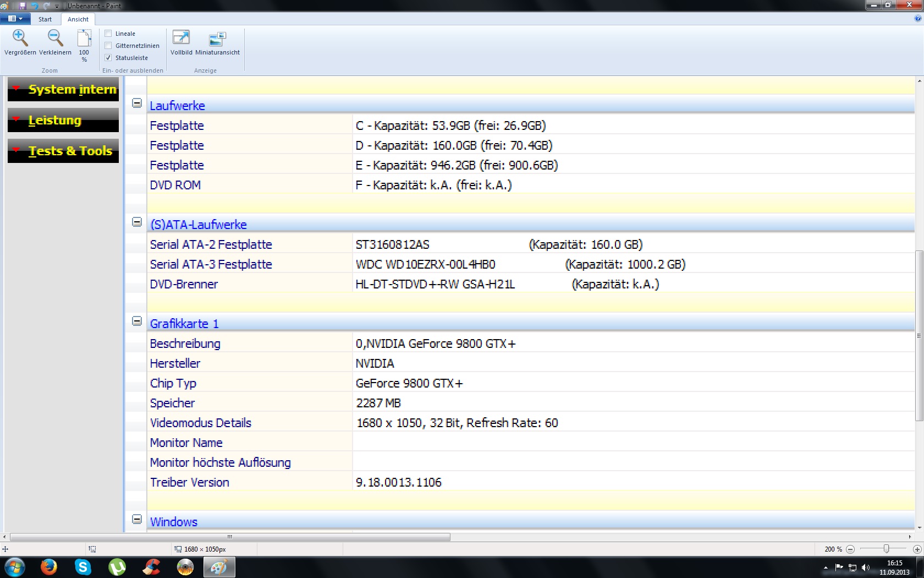The image size is (924, 578).
Task: Click the Speicher value 2287 MB
Action: click(x=378, y=403)
